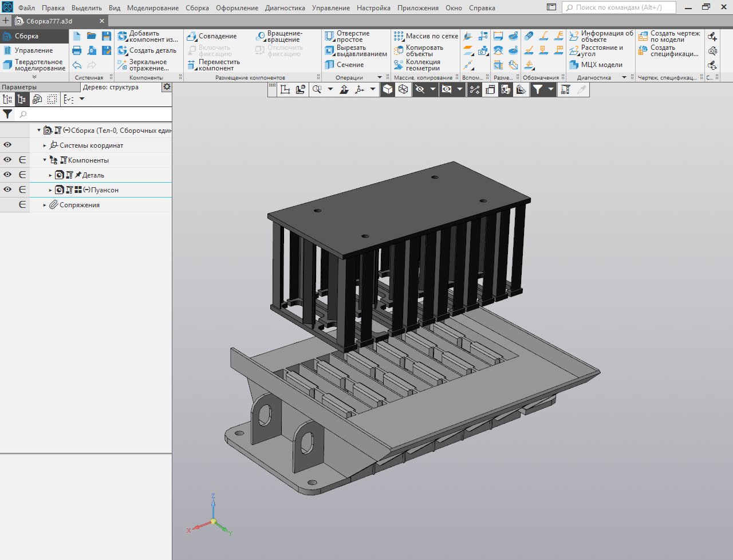
Task: Click the Print icon in Системная panel
Action: click(77, 50)
